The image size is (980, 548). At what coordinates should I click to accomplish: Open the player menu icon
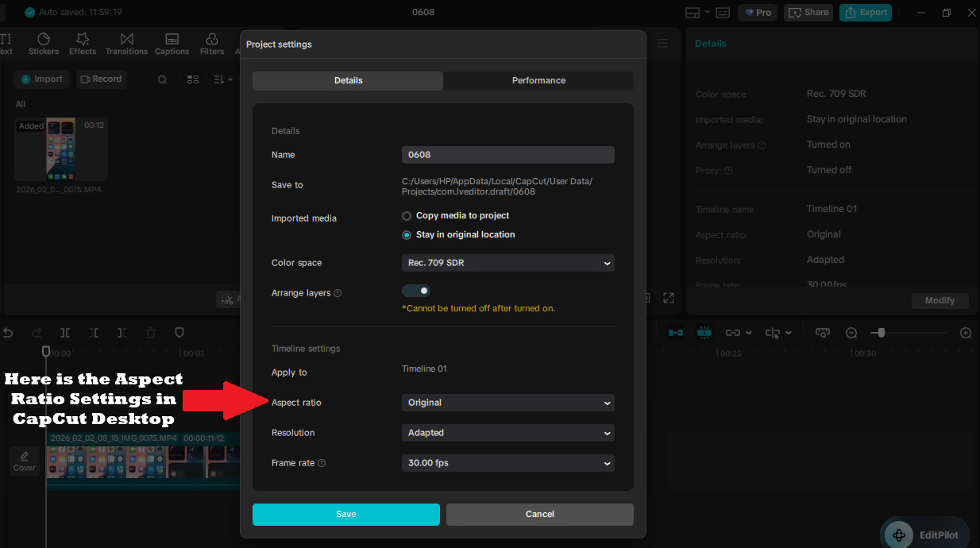pos(662,44)
